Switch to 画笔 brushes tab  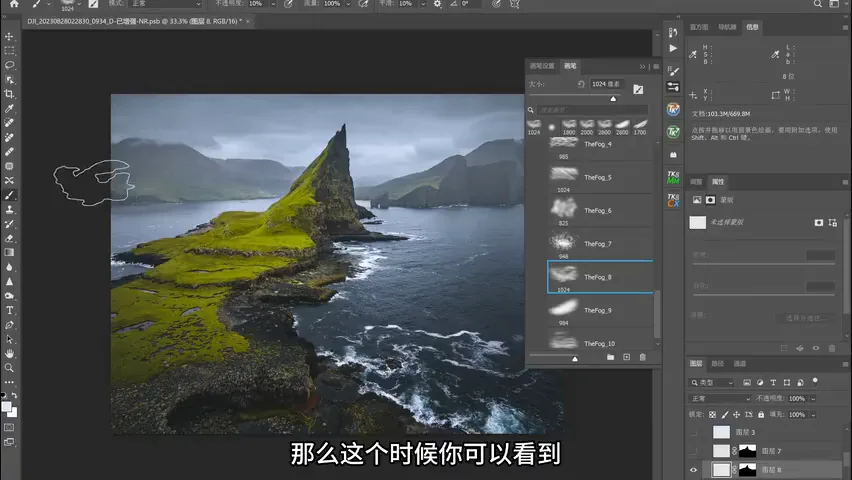click(x=570, y=66)
